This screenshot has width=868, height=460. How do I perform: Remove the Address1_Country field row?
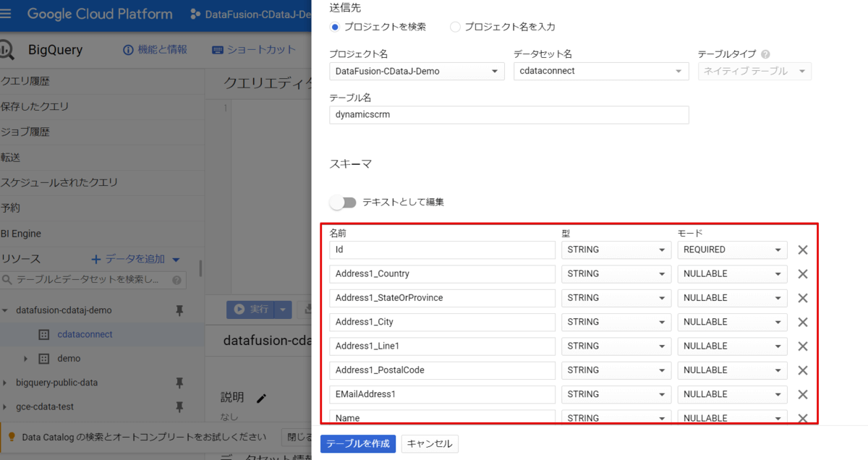pyautogui.click(x=803, y=274)
